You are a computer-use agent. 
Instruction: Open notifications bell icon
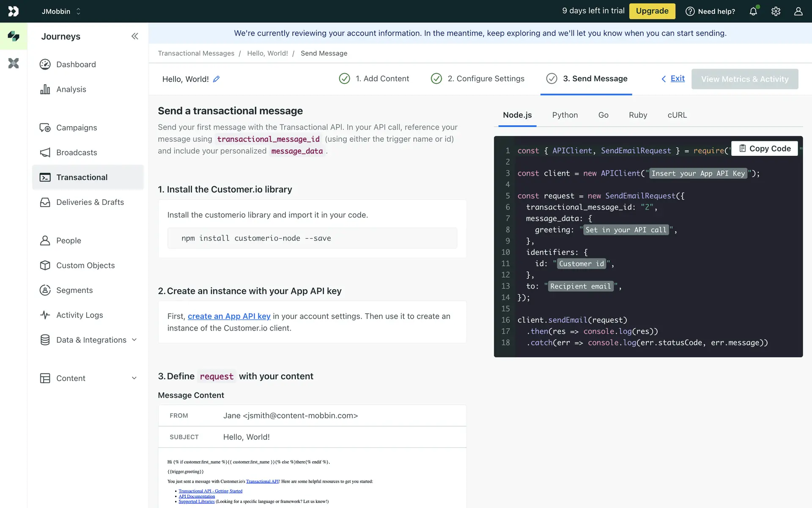(753, 11)
